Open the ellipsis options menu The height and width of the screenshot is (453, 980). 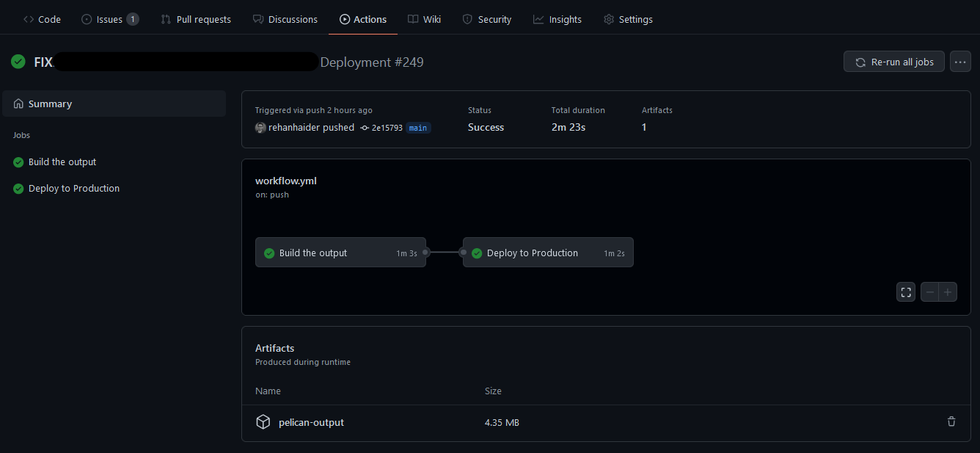click(959, 61)
